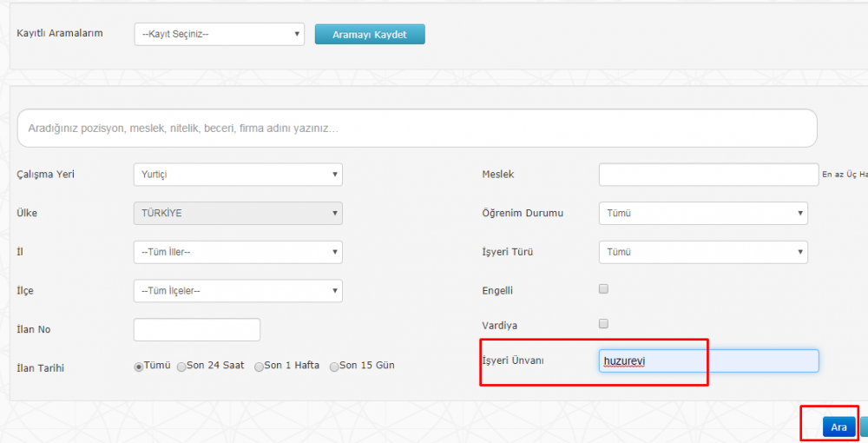This screenshot has width=868, height=443.
Task: Enable the Engelli checkbox
Action: tap(603, 288)
